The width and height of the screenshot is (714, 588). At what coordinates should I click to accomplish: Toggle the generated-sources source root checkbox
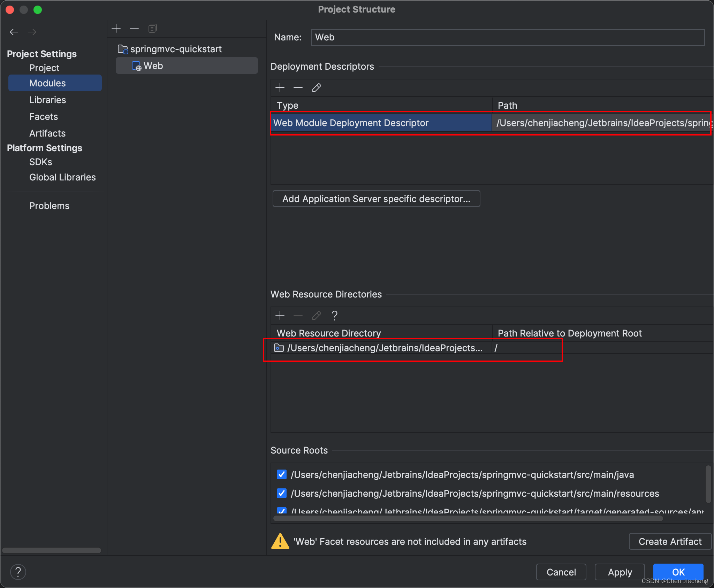point(282,511)
